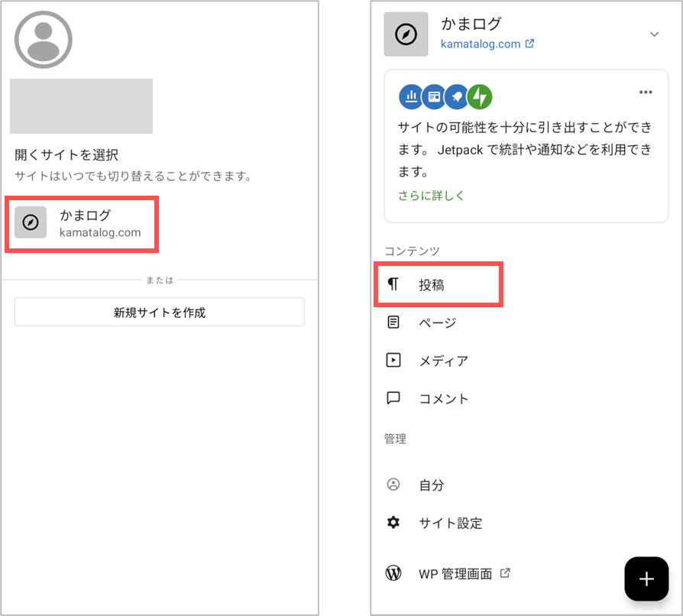Open the 投稿 menu item
Image resolution: width=683 pixels, height=616 pixels.
[439, 284]
